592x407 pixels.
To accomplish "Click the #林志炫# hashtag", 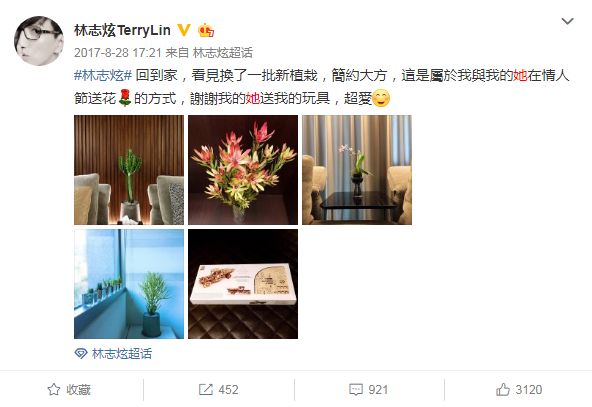I will [103, 75].
